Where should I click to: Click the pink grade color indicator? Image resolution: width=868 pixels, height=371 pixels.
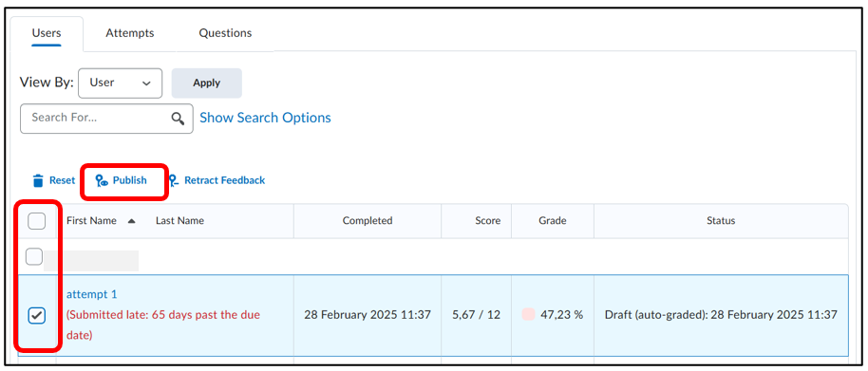tap(528, 315)
